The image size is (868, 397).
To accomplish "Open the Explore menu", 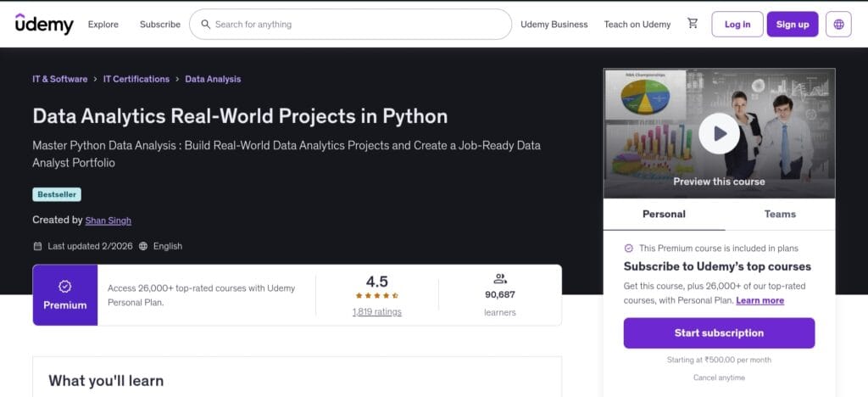I will tap(103, 25).
